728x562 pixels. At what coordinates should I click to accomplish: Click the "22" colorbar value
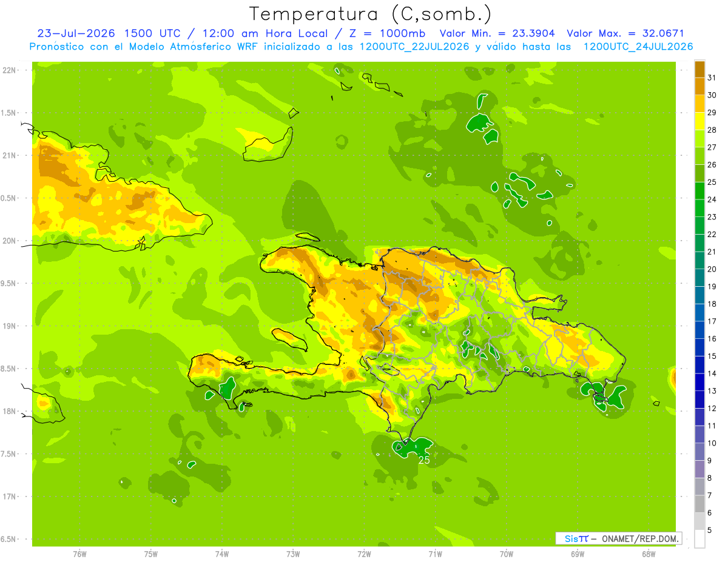click(x=712, y=234)
